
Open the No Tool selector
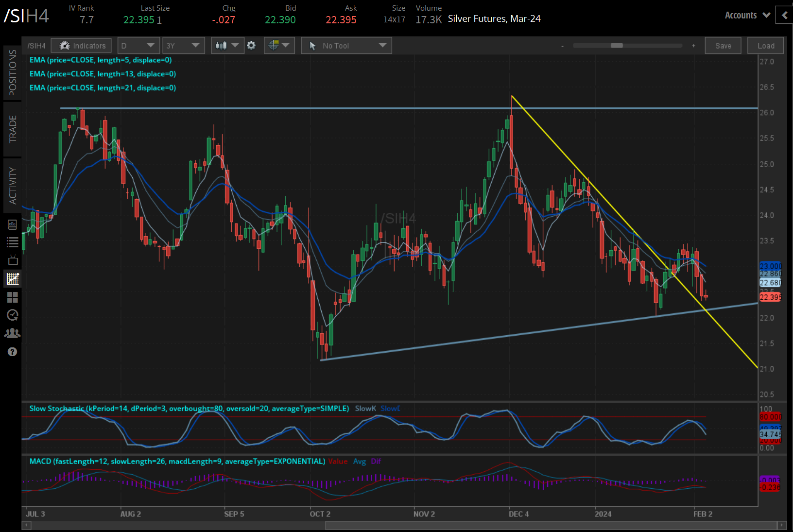tap(346, 45)
